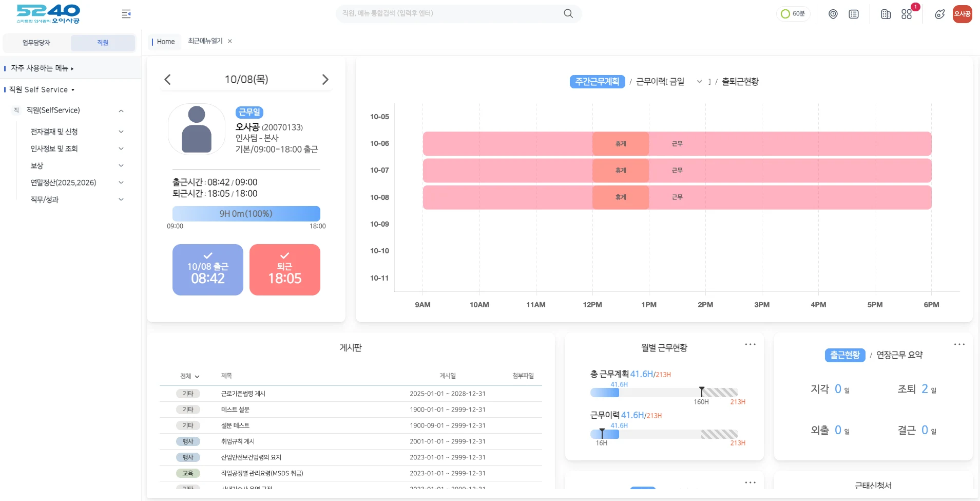Viewport: 980px width, 501px height.
Task: Open the 근로기준법령 게시 post
Action: (x=243, y=394)
